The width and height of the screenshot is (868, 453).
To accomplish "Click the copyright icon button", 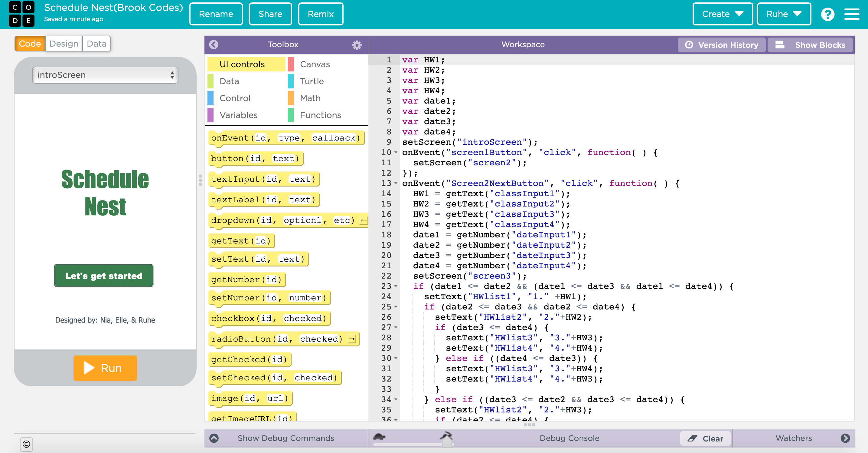I will pyautogui.click(x=26, y=444).
